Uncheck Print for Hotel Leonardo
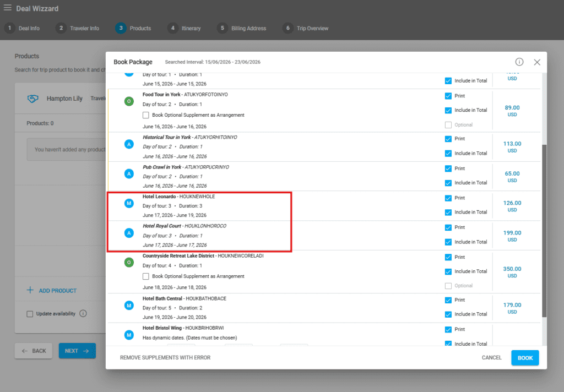Image resolution: width=564 pixels, height=392 pixels. pyautogui.click(x=448, y=198)
